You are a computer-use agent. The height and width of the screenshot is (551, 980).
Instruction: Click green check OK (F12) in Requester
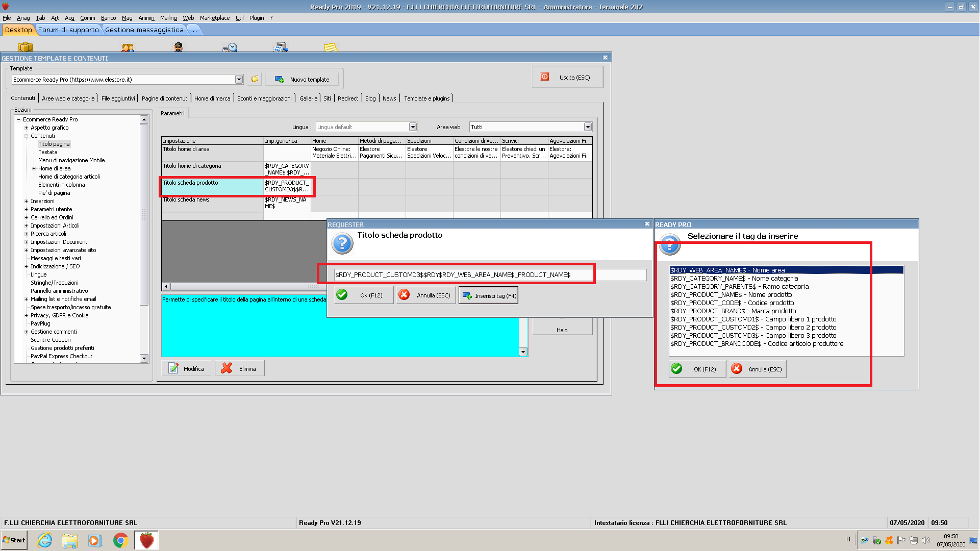pyautogui.click(x=363, y=295)
